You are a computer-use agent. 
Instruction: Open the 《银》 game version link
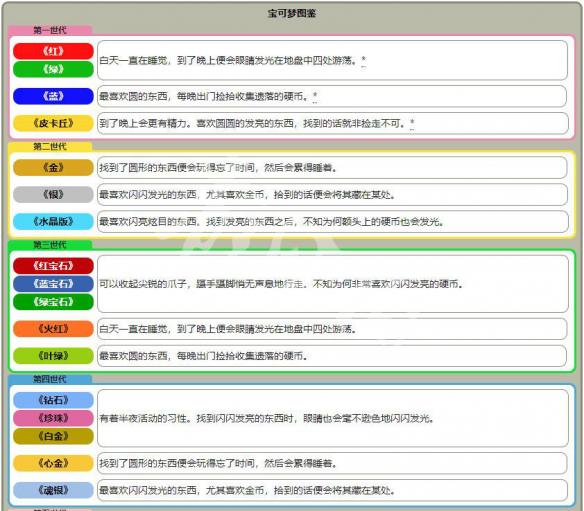[53, 194]
